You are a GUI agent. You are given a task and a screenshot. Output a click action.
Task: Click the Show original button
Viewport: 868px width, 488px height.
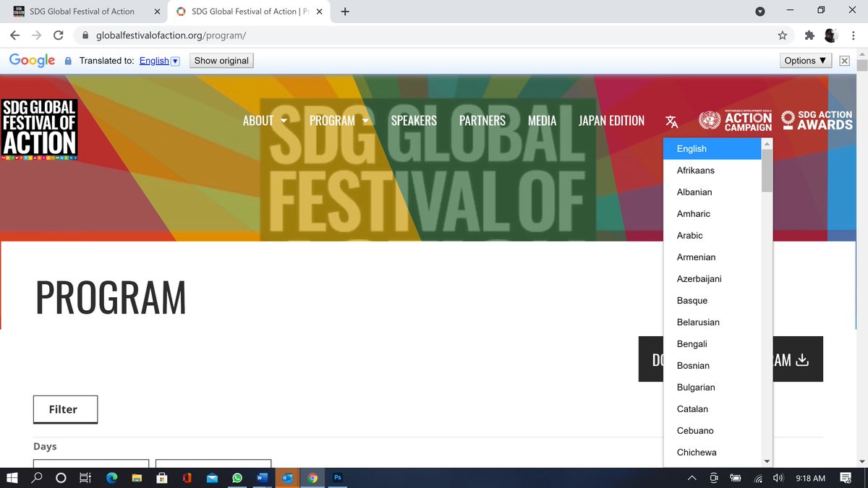point(221,61)
